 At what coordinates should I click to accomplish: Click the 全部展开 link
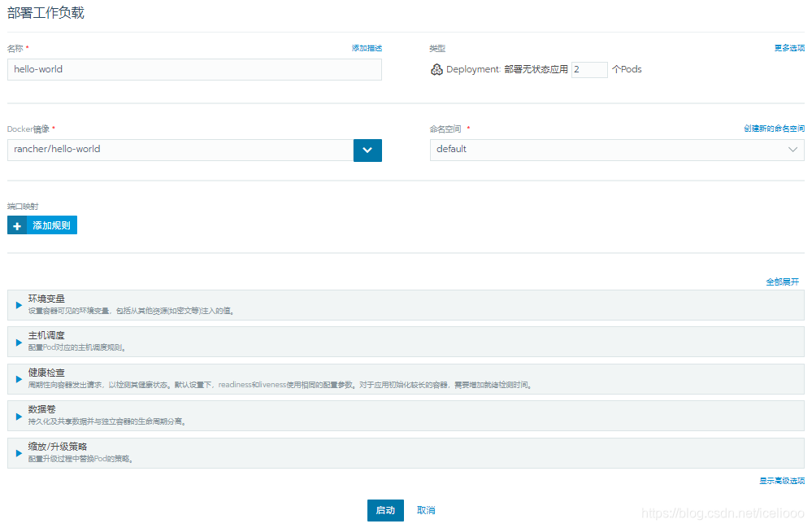tap(783, 281)
